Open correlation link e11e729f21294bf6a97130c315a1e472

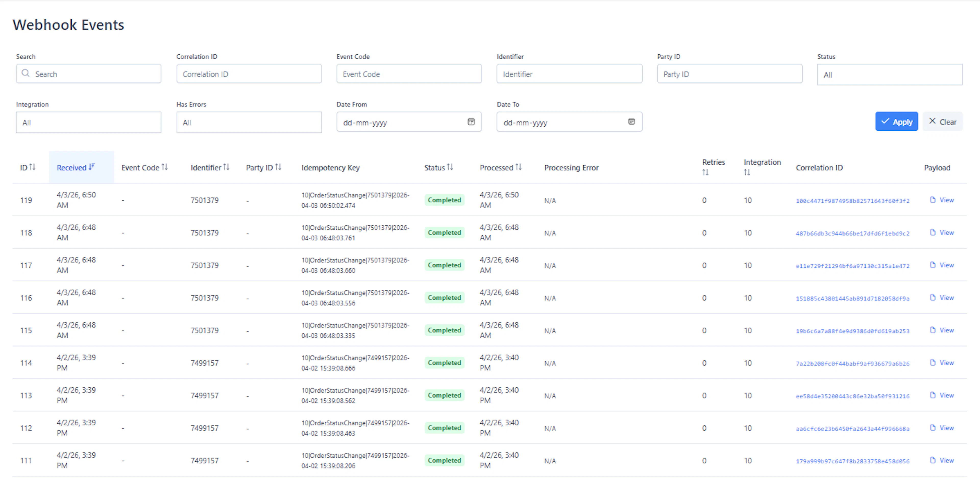pyautogui.click(x=853, y=266)
